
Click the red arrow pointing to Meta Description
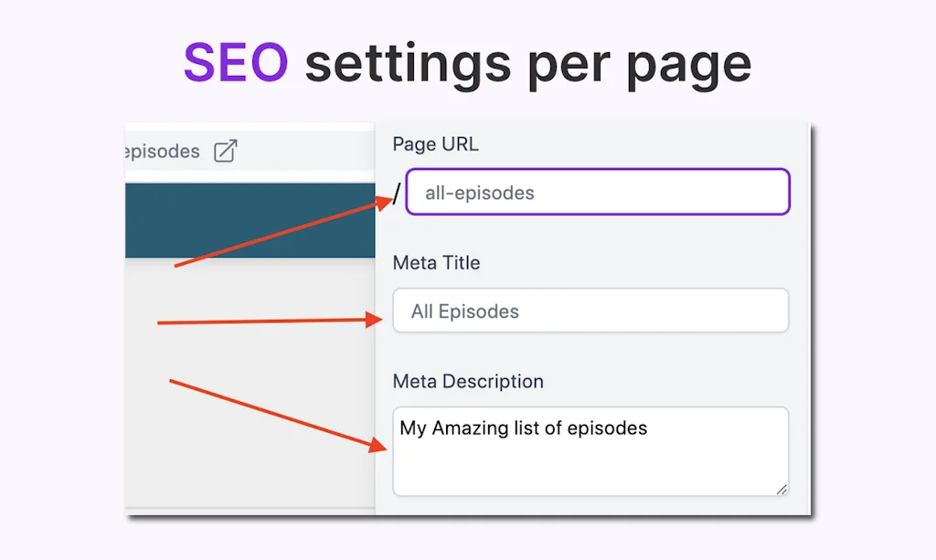[x=274, y=413]
